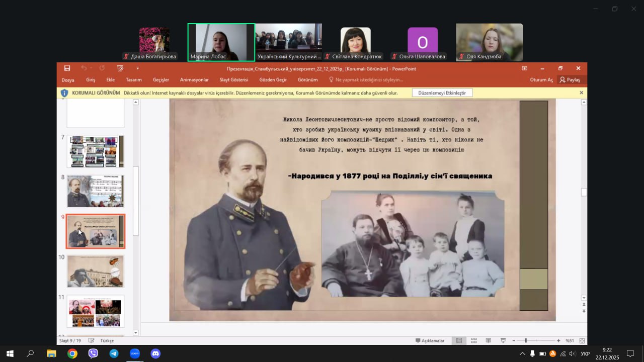The width and height of the screenshot is (644, 362).
Task: Expand Customize Quick Access Toolbar dropdown
Action: tap(137, 68)
